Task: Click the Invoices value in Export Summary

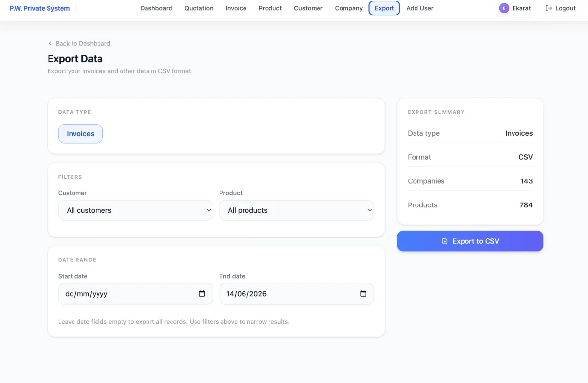Action: (x=519, y=133)
